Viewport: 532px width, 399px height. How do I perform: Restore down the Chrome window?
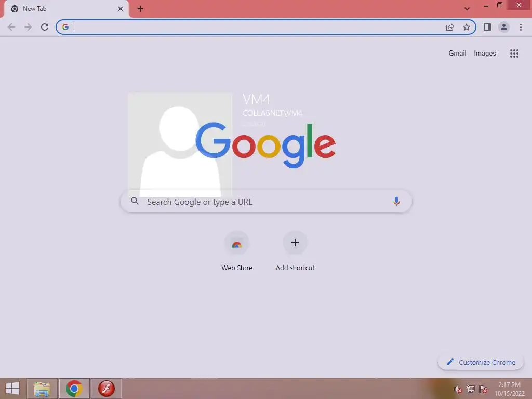coord(500,5)
